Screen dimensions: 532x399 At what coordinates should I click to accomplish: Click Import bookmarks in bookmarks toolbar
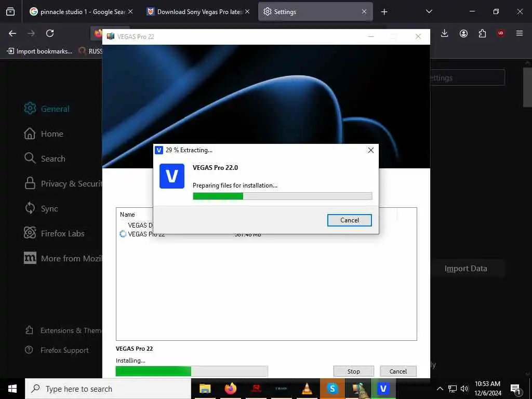[39, 51]
